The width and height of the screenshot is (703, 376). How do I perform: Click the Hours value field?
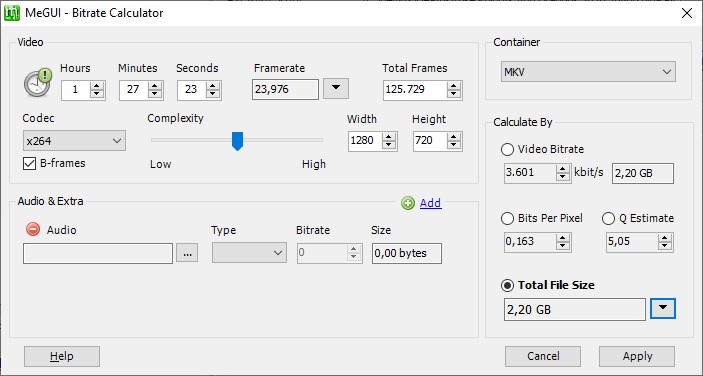click(76, 90)
